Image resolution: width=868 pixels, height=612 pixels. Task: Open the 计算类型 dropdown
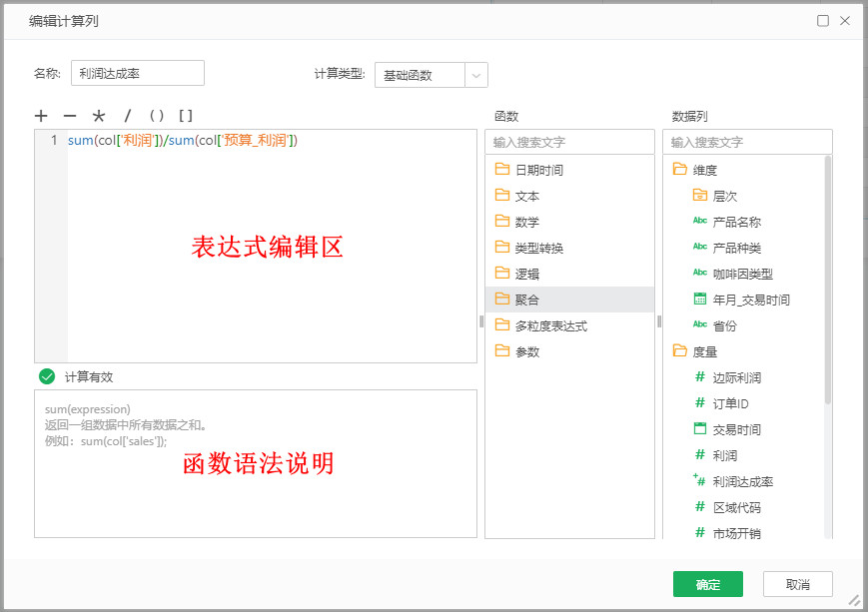coord(432,75)
